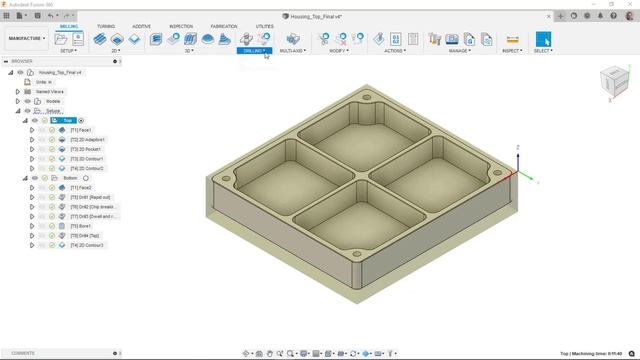Click the Pan hand icon in navigation bar
This screenshot has height=360, width=640.
pos(270,353)
